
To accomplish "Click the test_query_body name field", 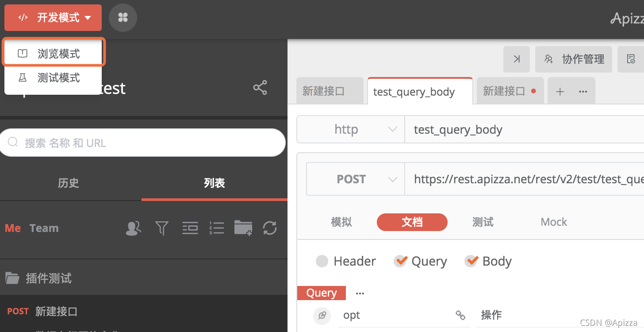I will [x=525, y=129].
